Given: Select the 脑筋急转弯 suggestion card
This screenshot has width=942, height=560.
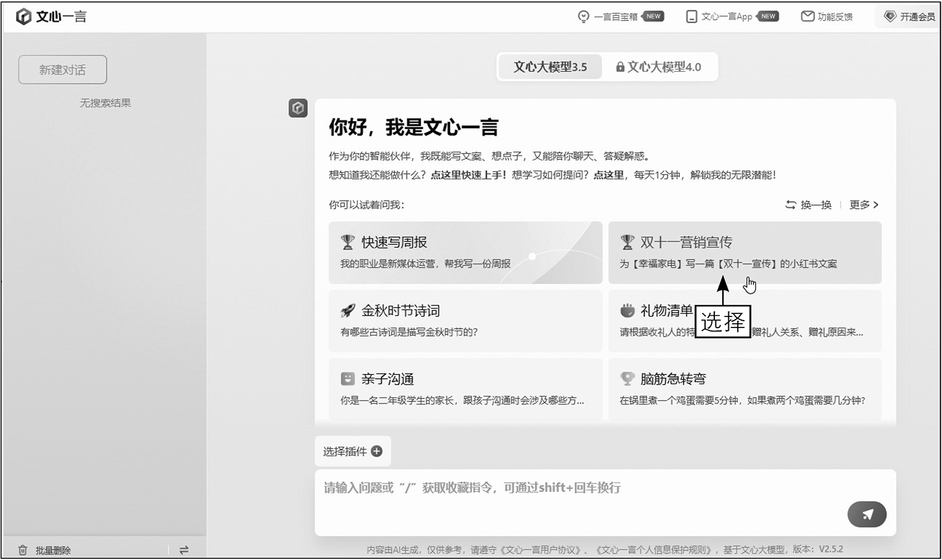Looking at the screenshot, I should click(x=745, y=389).
